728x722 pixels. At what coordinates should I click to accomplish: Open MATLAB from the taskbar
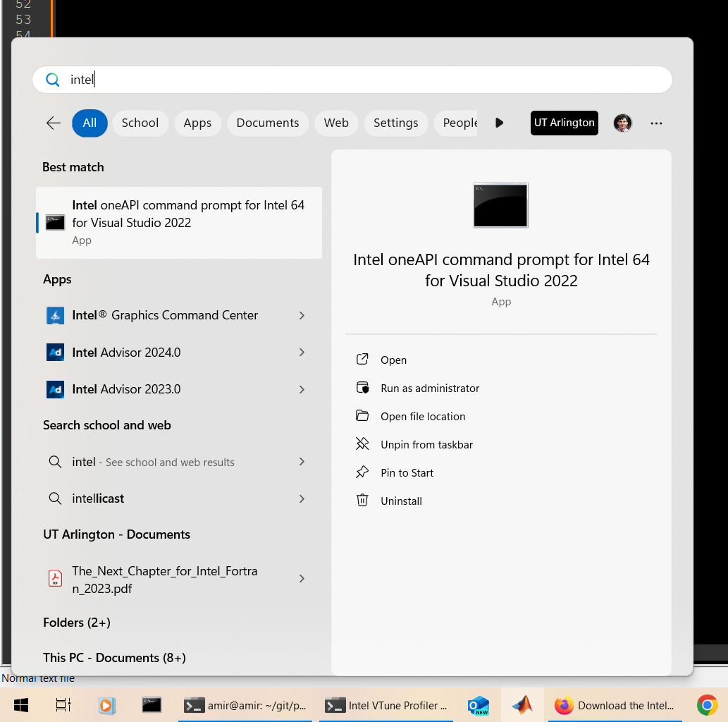(x=523, y=705)
